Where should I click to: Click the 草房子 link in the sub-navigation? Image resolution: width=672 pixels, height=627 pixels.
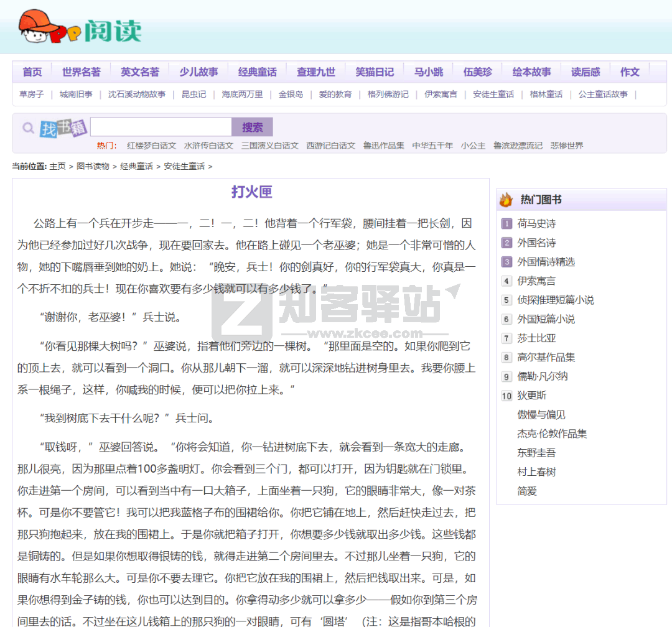(32, 95)
